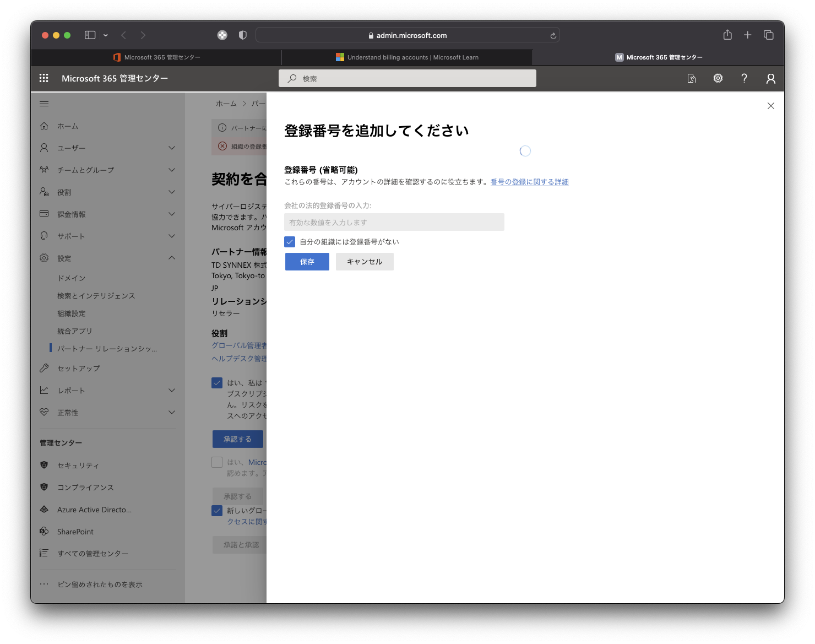Image resolution: width=815 pixels, height=644 pixels.
Task: Open Safari sidebar dropdown arrow
Action: tap(106, 35)
